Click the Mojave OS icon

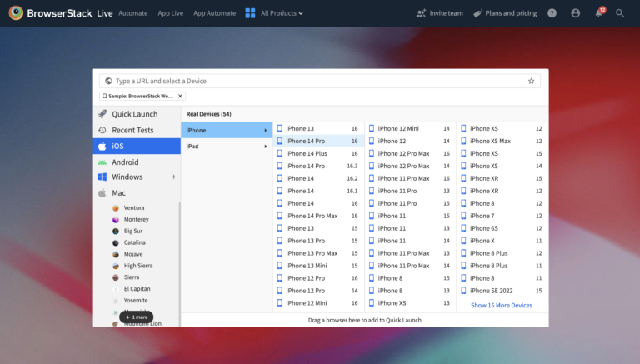[x=116, y=254]
